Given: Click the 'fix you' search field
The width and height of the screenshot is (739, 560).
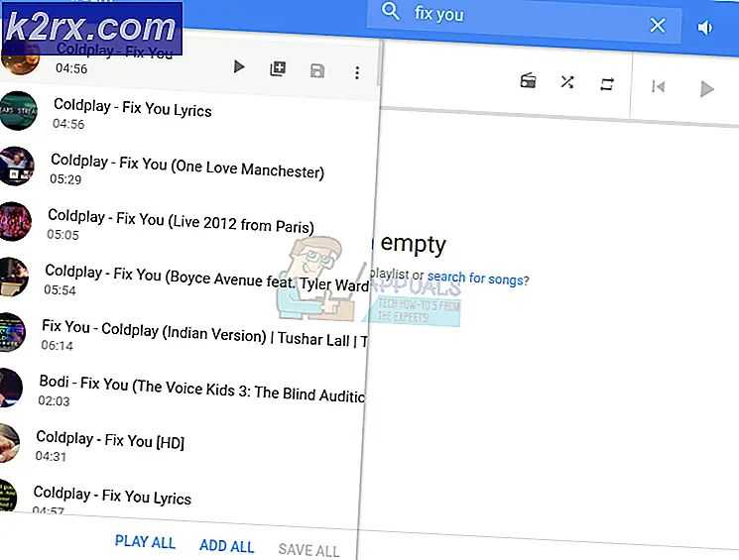Looking at the screenshot, I should click(523, 19).
